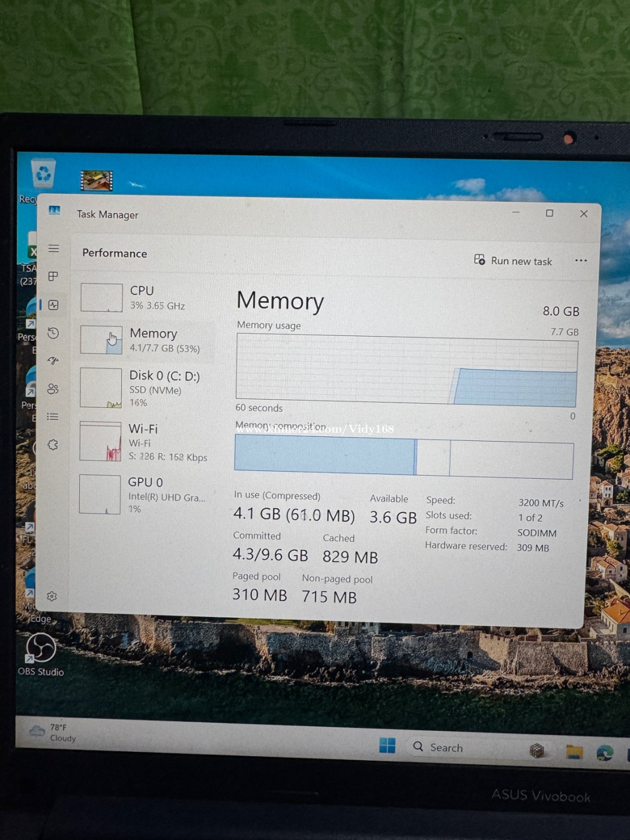The image size is (630, 840).
Task: Open the Processes page in sidebar
Action: click(x=53, y=276)
